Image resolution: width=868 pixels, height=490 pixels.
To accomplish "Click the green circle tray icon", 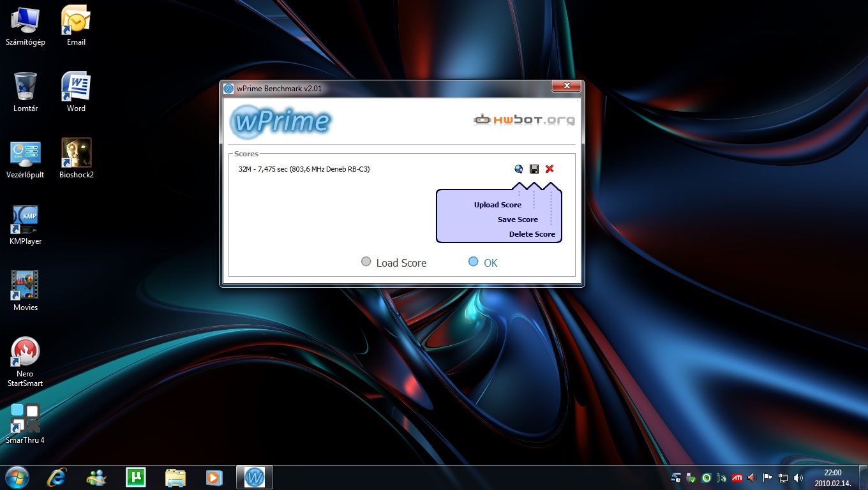I will coord(707,477).
